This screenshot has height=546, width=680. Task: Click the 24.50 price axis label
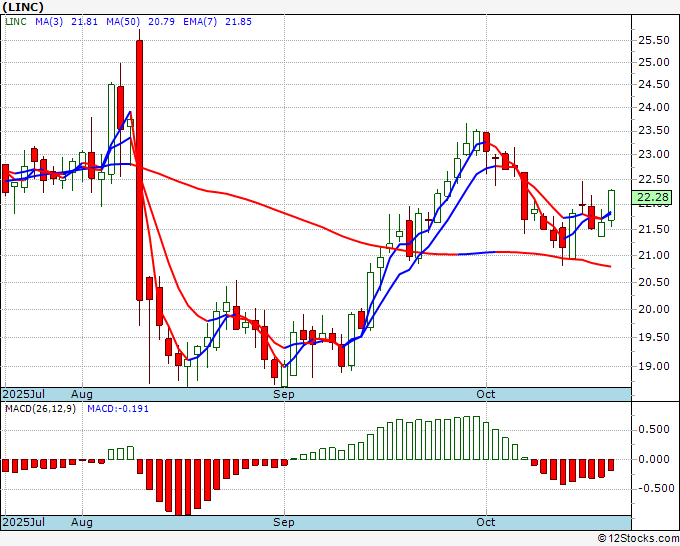pyautogui.click(x=654, y=85)
